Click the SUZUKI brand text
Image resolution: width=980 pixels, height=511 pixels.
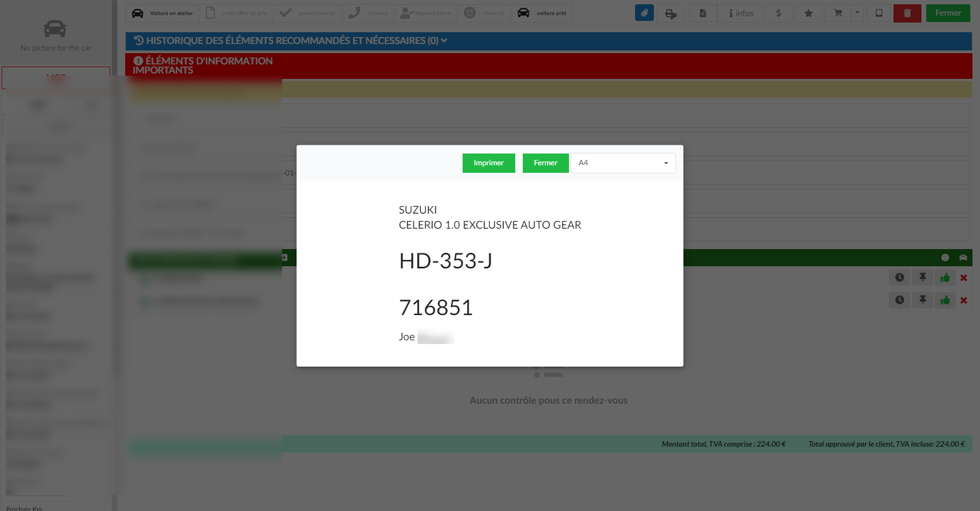coord(417,210)
